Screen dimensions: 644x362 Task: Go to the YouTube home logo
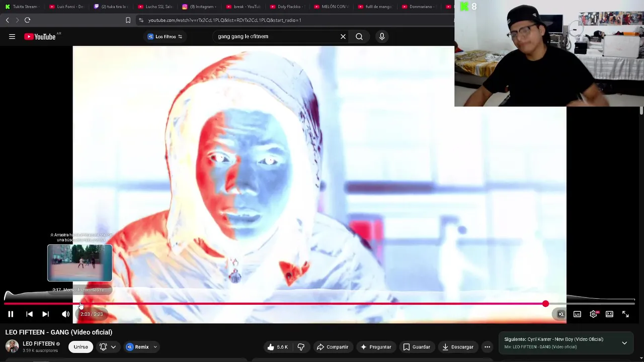40,37
